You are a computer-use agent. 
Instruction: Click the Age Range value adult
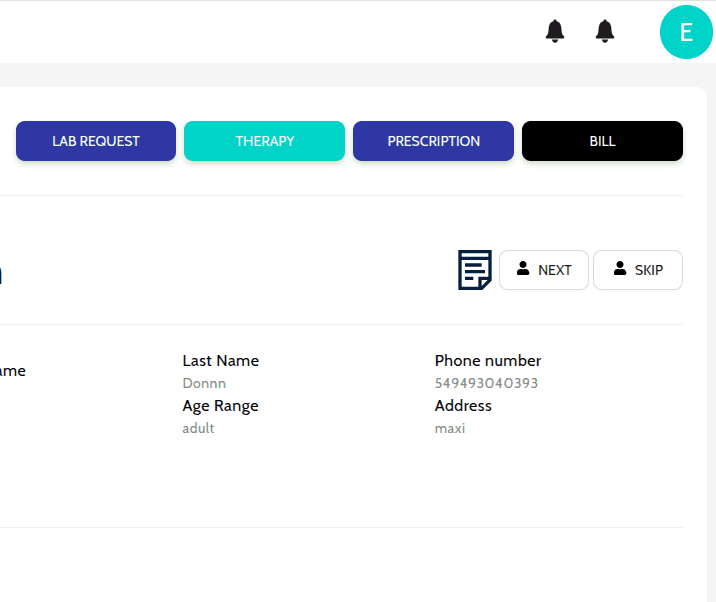coord(198,428)
